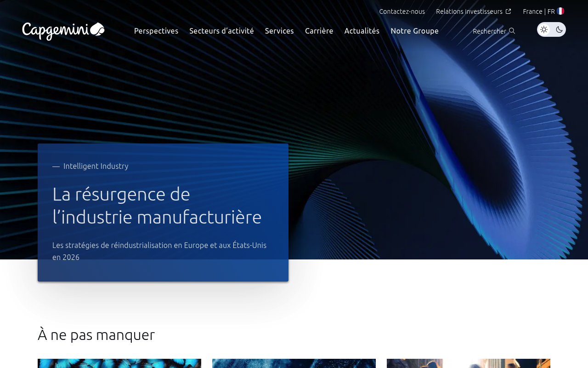
Task: Click the À ne pas manquer heading
Action: (96, 335)
